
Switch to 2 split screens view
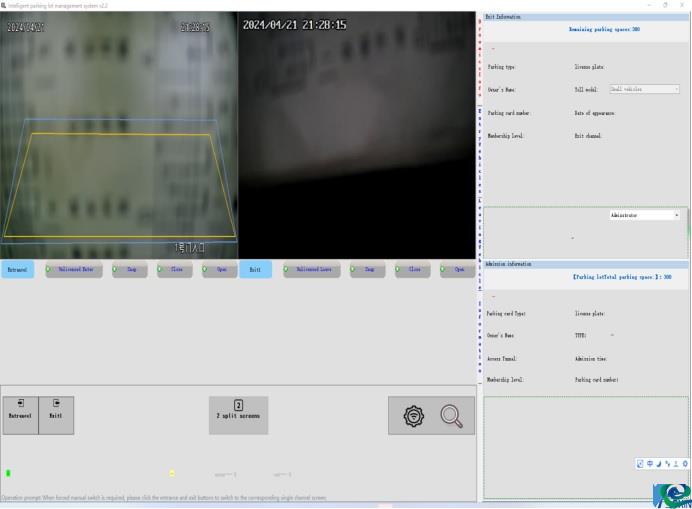[x=238, y=415]
